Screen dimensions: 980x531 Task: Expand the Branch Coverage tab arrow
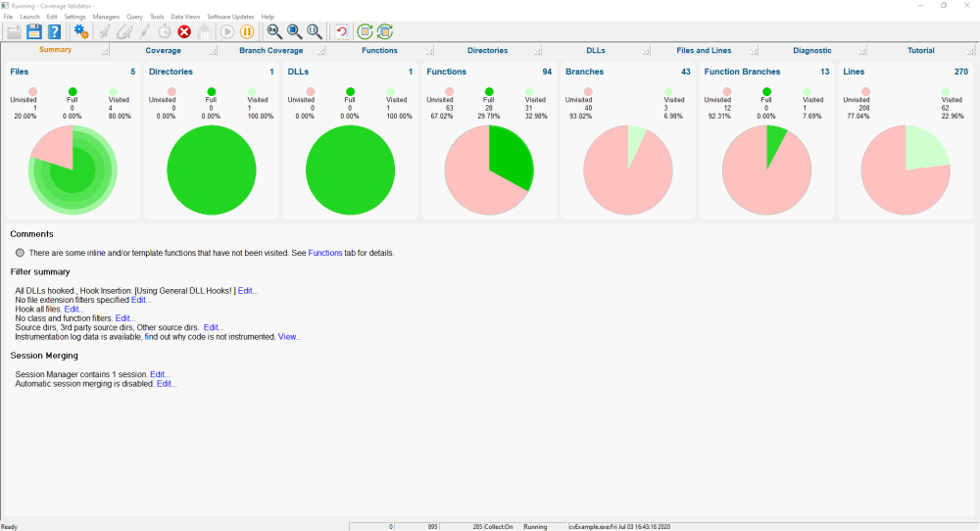coord(320,51)
